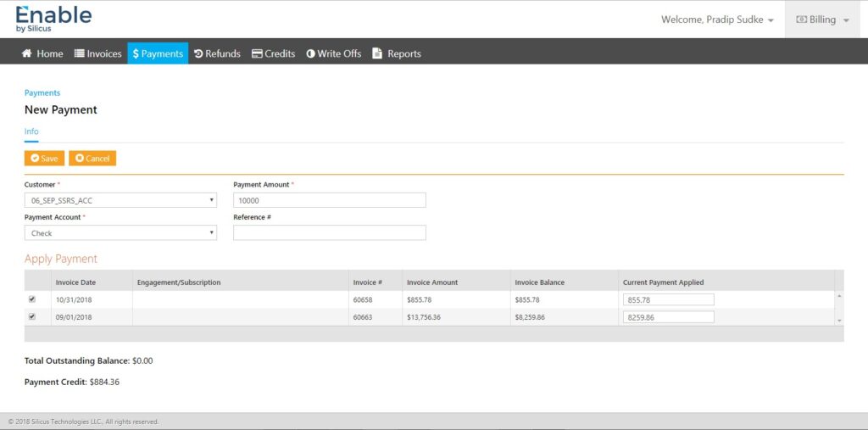
Task: Open the Payment Account dropdown
Action: 120,233
